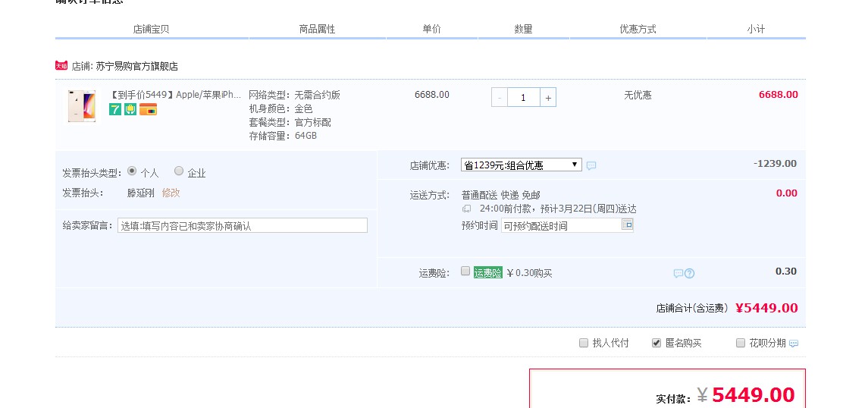Image resolution: width=868 pixels, height=408 pixels.
Task: Click the -1239.00 discount amount
Action: 775,164
